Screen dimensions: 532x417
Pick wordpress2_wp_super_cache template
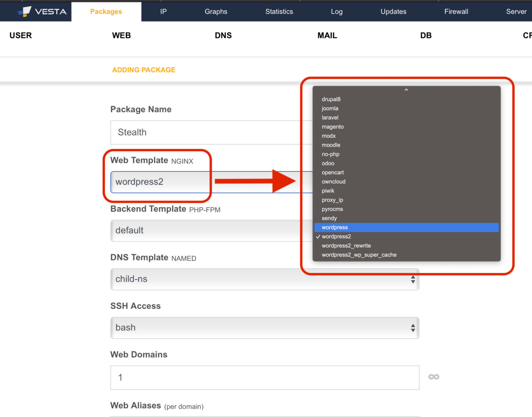tap(359, 255)
